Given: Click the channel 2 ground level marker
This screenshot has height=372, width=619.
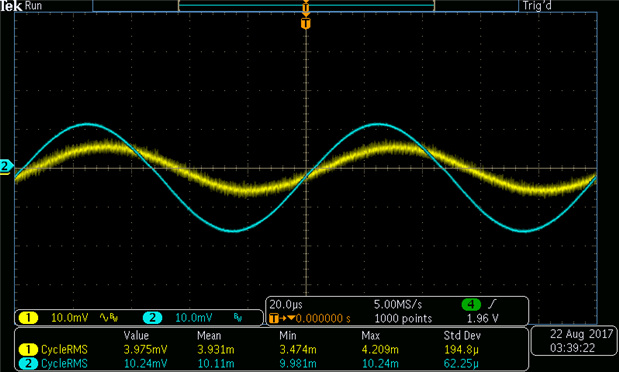Looking at the screenshot, I should (x=6, y=166).
